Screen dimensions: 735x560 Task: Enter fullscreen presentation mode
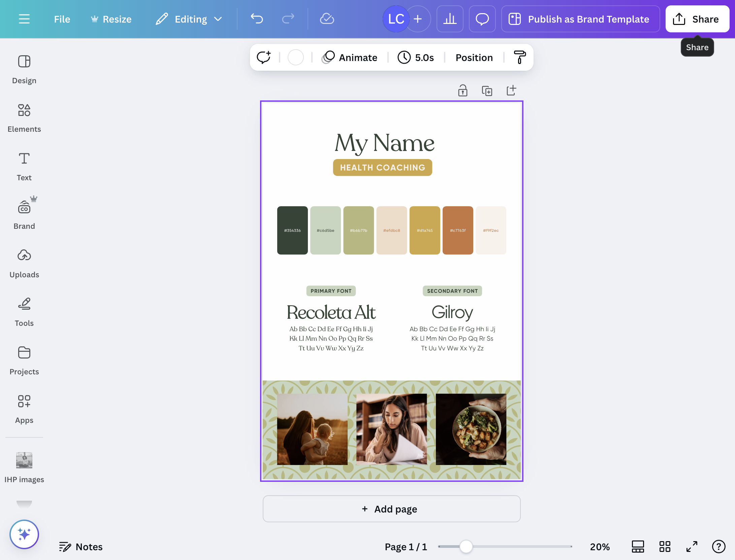click(692, 547)
